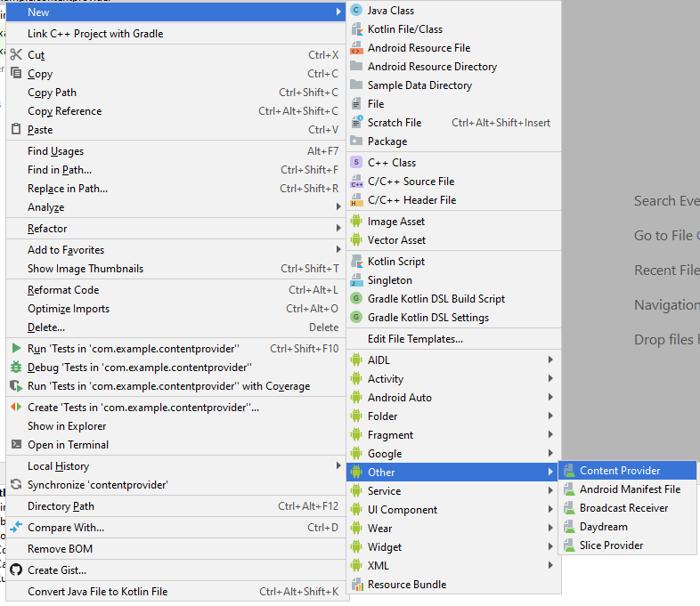Click the C++ Class icon
Image resolution: width=700 pixels, height=606 pixels.
[357, 163]
